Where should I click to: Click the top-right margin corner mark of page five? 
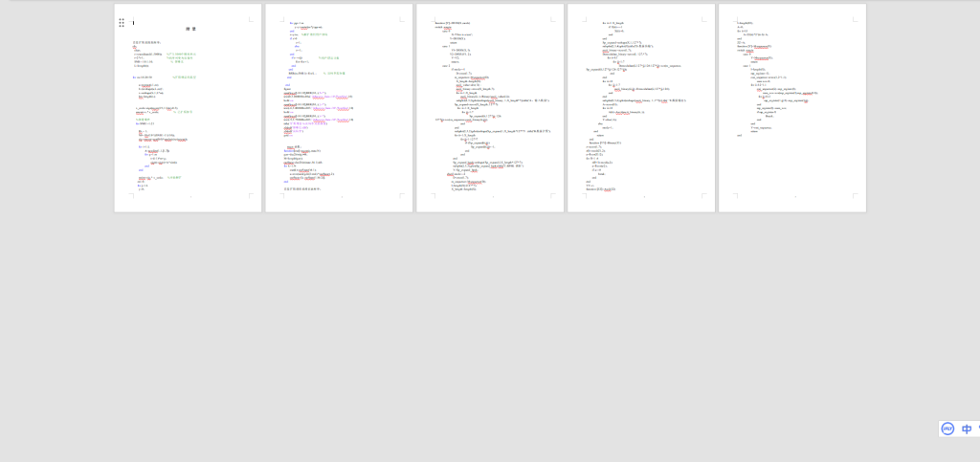[856, 19]
